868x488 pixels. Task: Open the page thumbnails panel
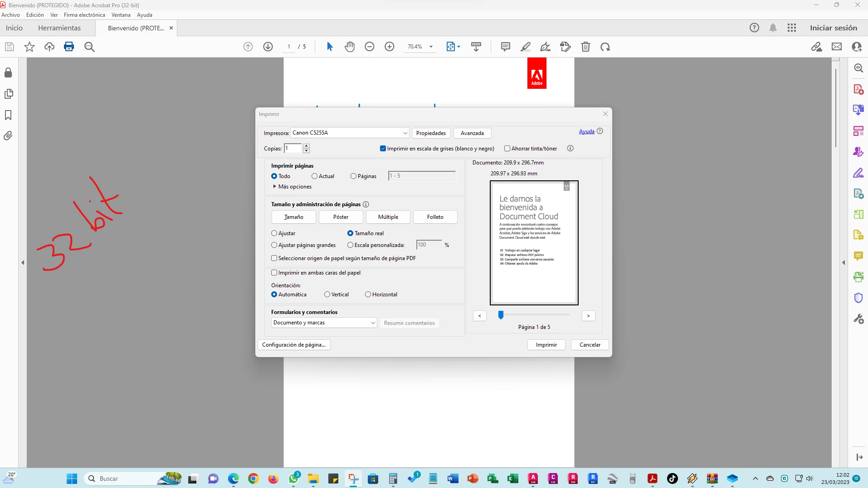(x=8, y=94)
